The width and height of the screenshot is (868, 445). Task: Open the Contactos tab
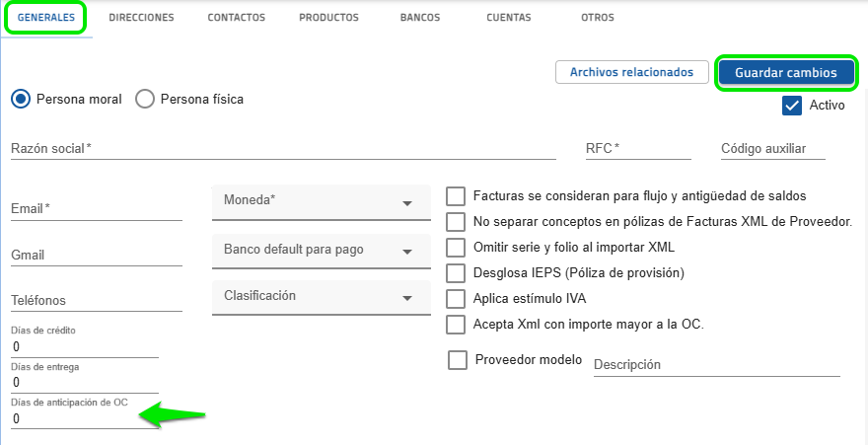click(236, 18)
